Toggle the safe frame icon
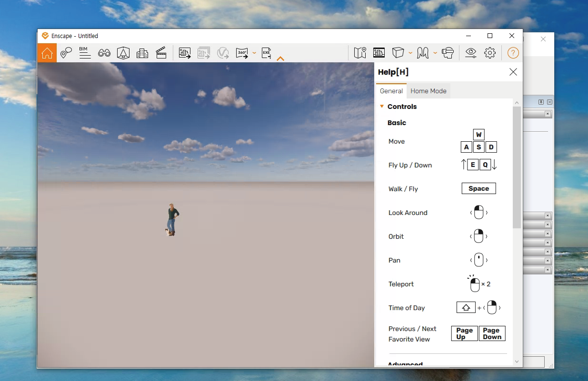 [379, 53]
